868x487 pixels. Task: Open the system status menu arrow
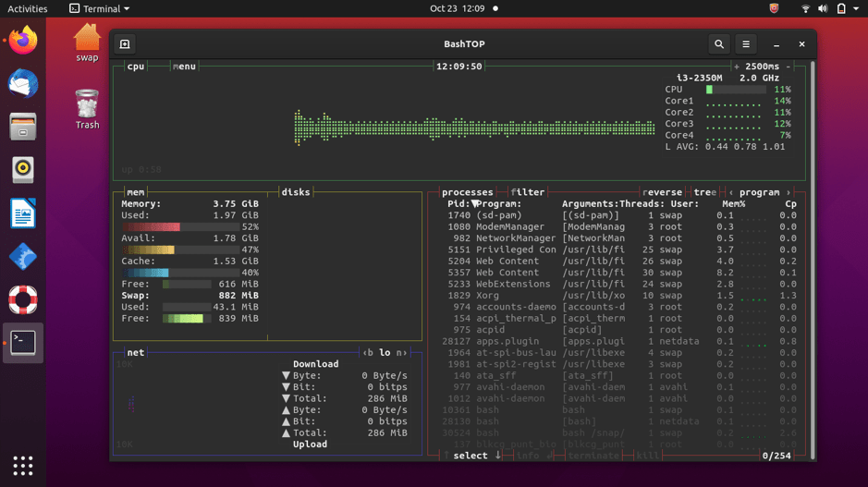855,8
